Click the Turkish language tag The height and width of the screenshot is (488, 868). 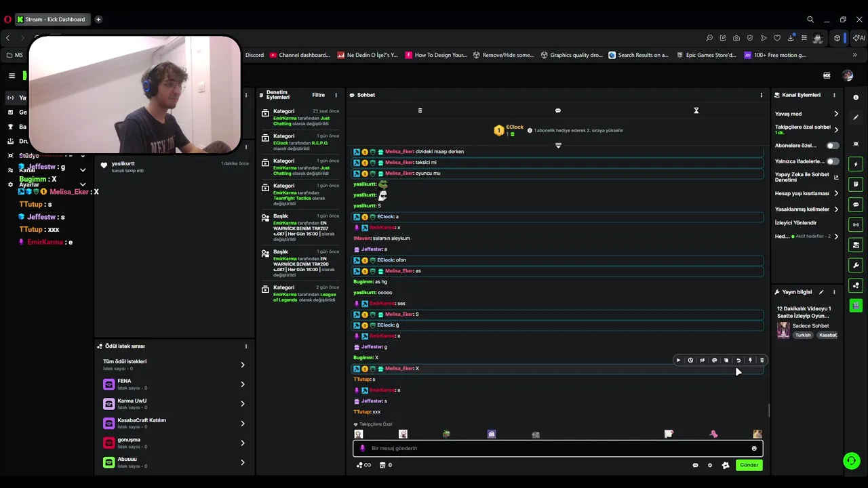point(803,335)
